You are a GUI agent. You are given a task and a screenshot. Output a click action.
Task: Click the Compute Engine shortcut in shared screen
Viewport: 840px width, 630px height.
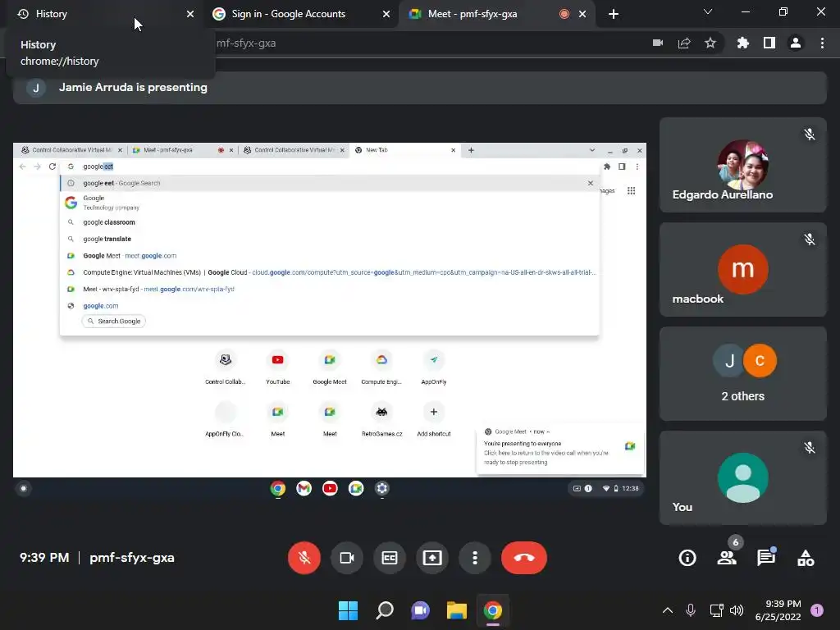pyautogui.click(x=381, y=367)
